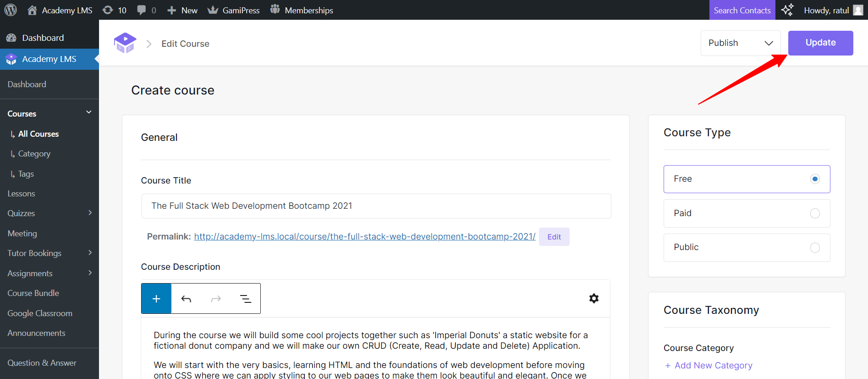Image resolution: width=868 pixels, height=379 pixels.
Task: Open the comments bubble icon
Action: [x=142, y=10]
